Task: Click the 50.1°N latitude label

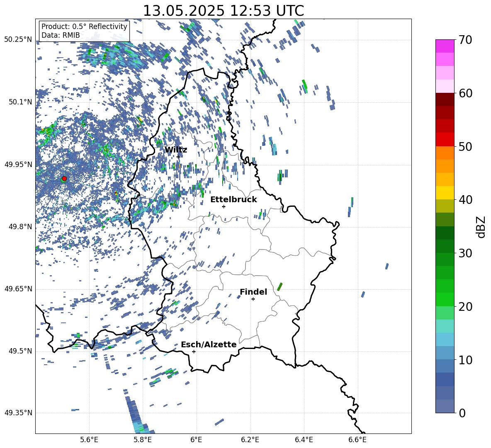Action: point(20,102)
